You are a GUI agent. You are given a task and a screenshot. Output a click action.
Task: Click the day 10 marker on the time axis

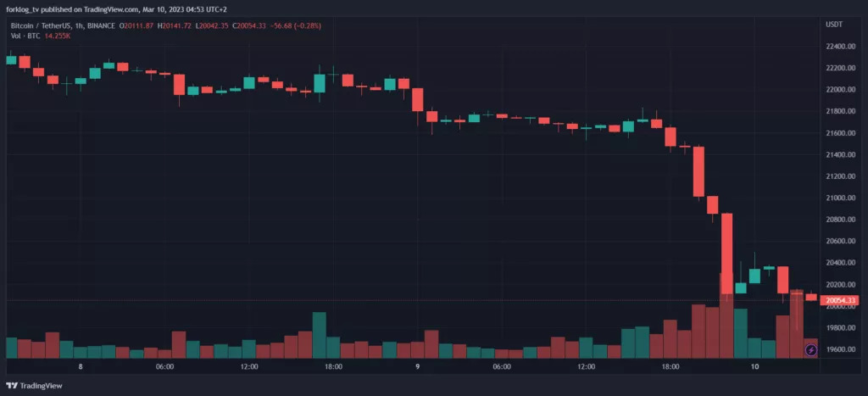click(x=754, y=367)
